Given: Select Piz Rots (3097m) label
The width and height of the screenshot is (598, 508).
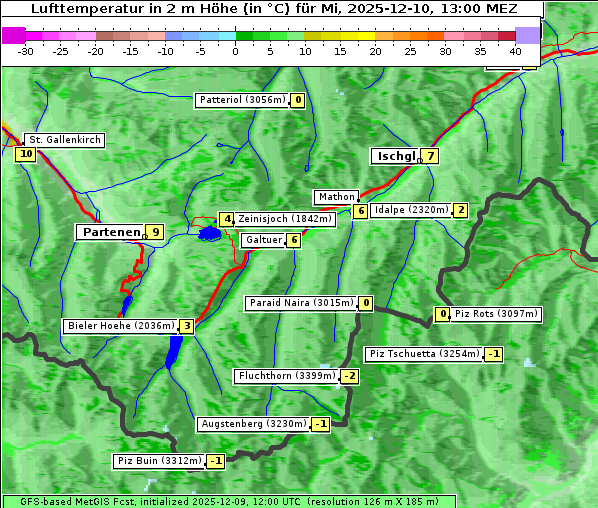Looking at the screenshot, I should click(x=496, y=314).
